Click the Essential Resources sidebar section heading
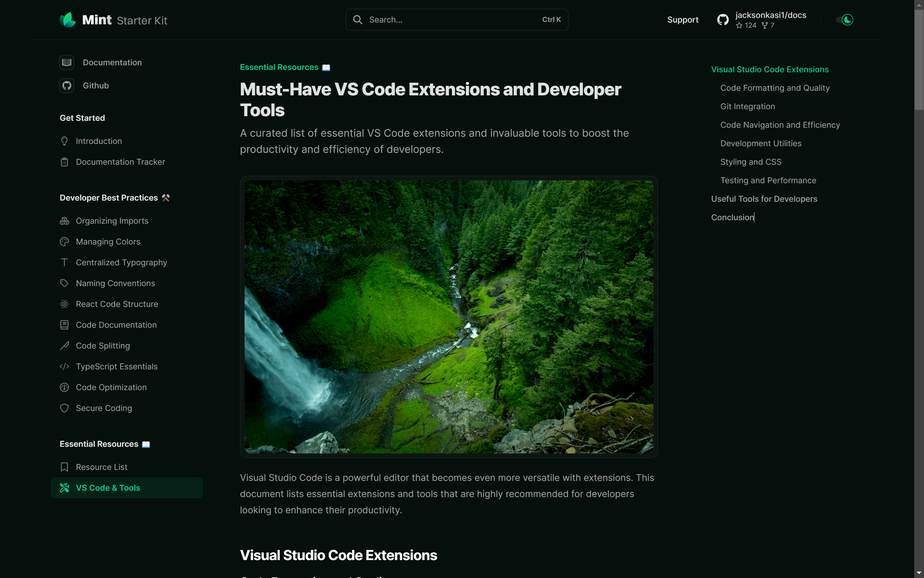The image size is (924, 578). tap(105, 444)
